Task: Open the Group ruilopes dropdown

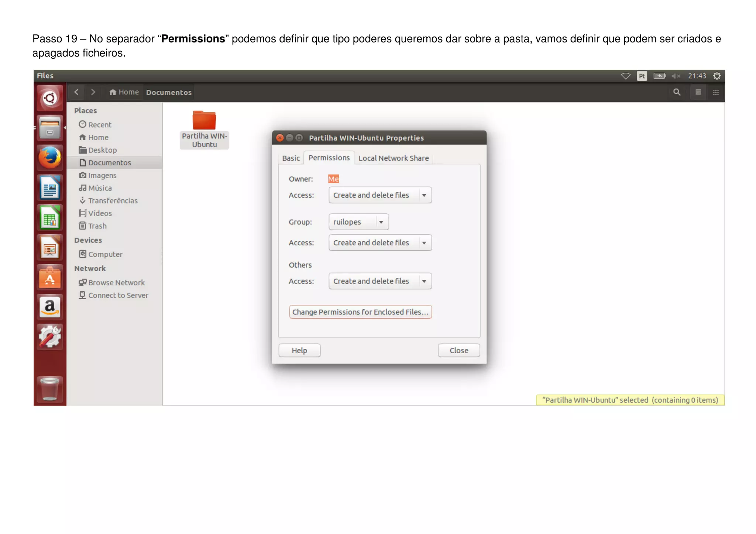Action: [358, 222]
